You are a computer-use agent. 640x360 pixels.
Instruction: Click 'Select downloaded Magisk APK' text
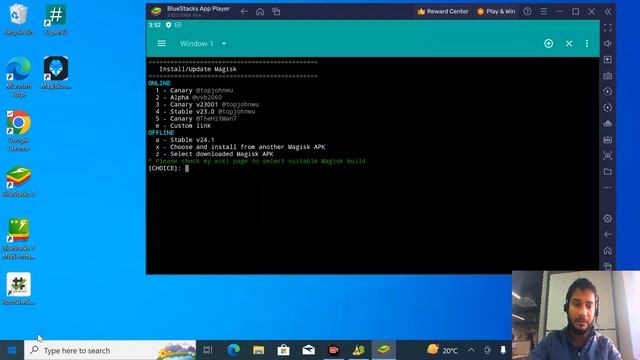222,154
